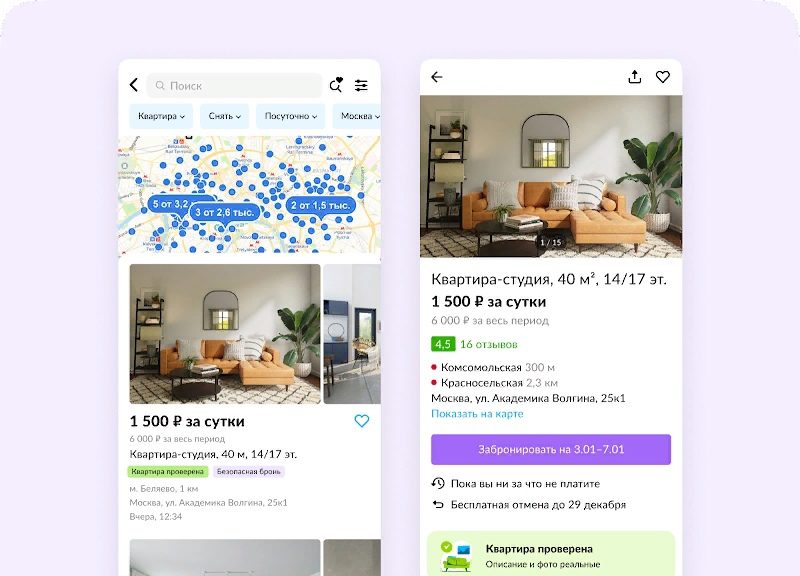Tap the back chevron beside search field
This screenshot has width=800, height=576.
134,85
